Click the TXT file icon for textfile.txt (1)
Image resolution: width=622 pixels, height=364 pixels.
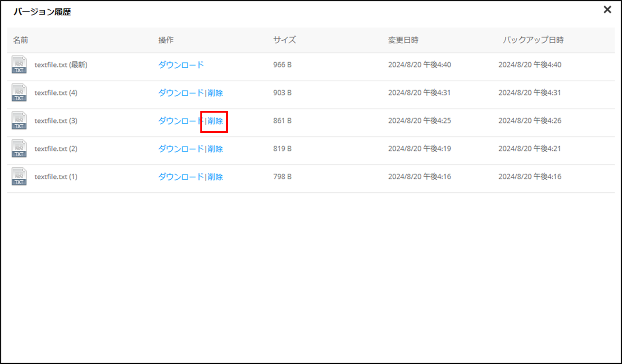pos(19,176)
